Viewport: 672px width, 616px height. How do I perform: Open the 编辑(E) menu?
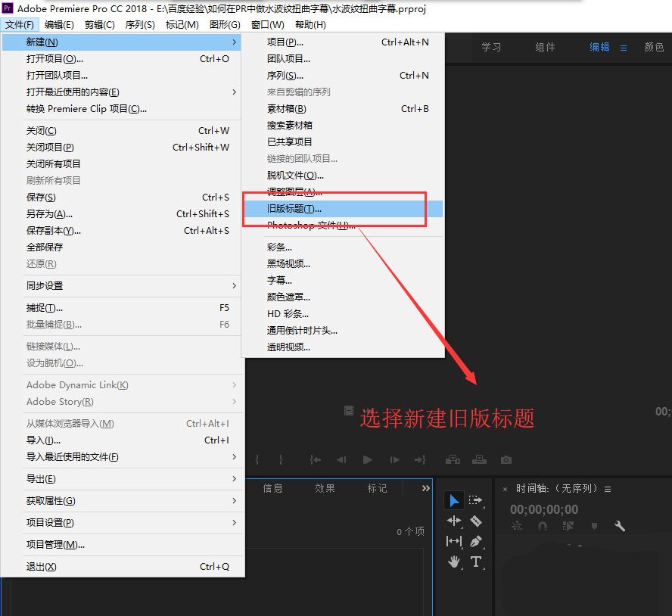point(59,25)
